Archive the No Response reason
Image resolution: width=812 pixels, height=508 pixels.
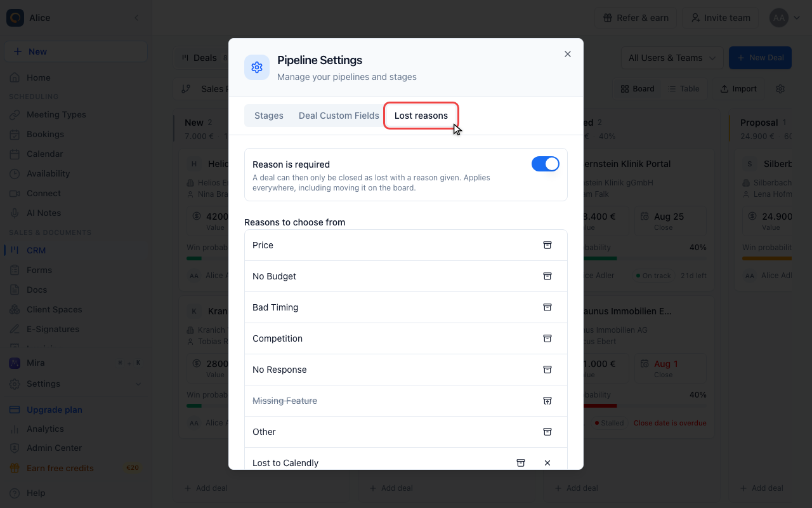[x=547, y=370]
